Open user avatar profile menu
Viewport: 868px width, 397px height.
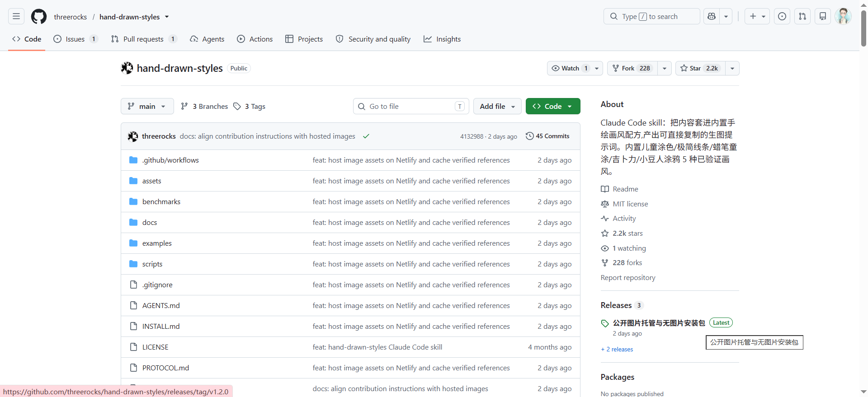pyautogui.click(x=843, y=16)
